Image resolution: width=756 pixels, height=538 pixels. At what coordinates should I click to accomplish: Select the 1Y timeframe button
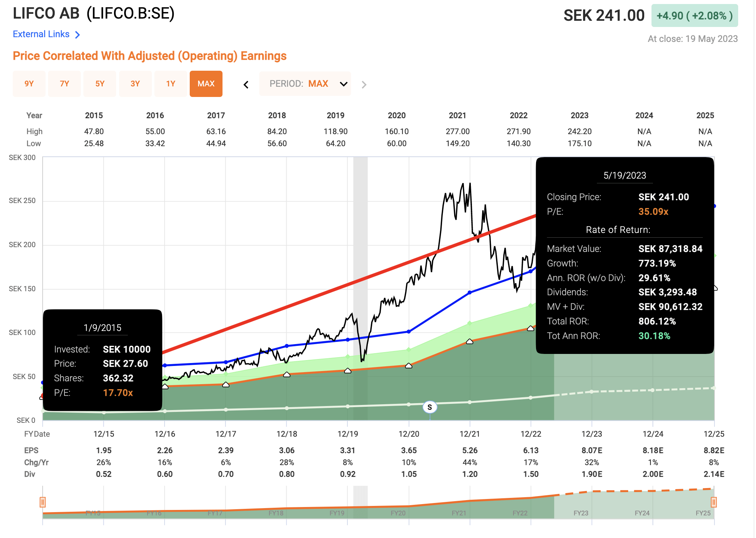click(170, 83)
